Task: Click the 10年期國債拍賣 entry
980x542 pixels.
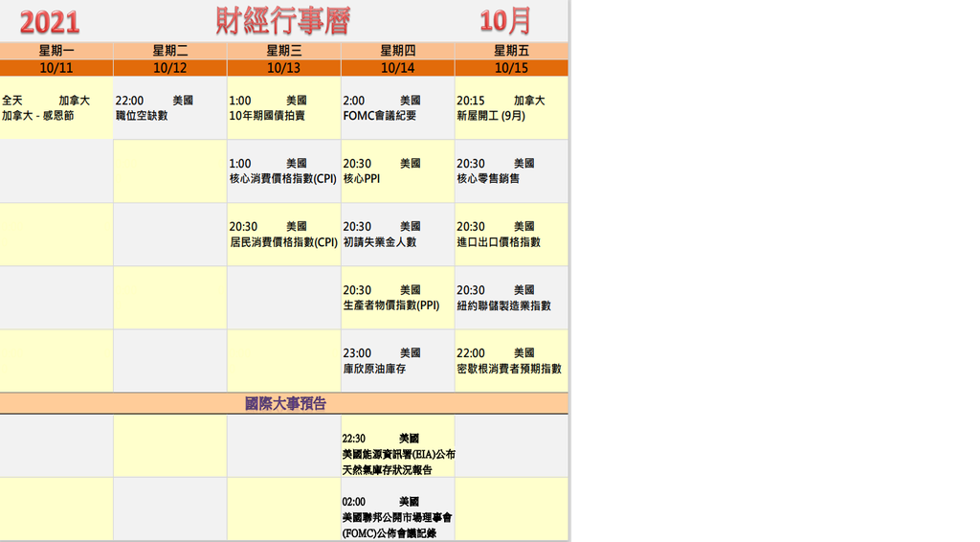Action: pos(267,116)
